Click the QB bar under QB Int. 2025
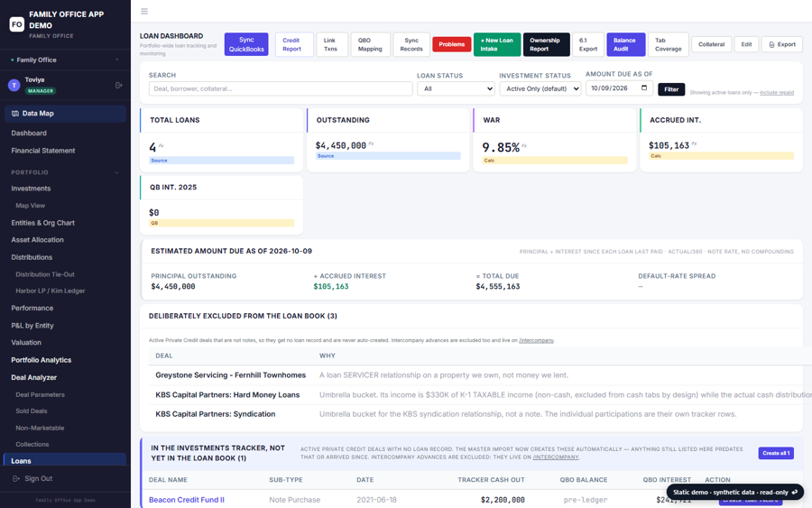This screenshot has height=508, width=812. (x=222, y=223)
